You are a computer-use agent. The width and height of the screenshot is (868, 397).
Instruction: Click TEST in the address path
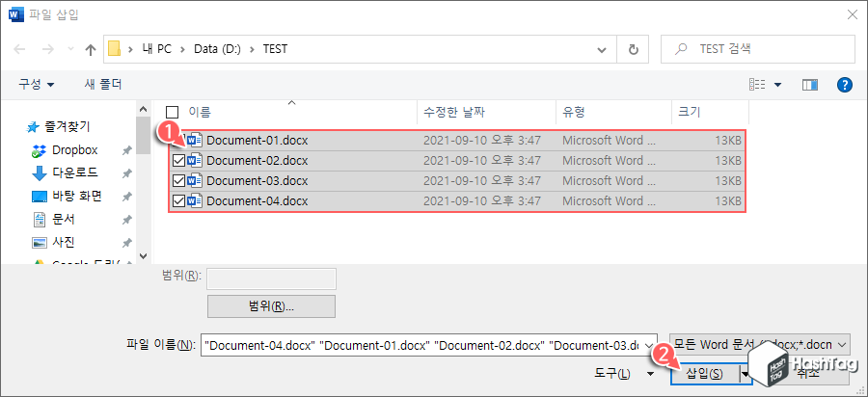(275, 48)
